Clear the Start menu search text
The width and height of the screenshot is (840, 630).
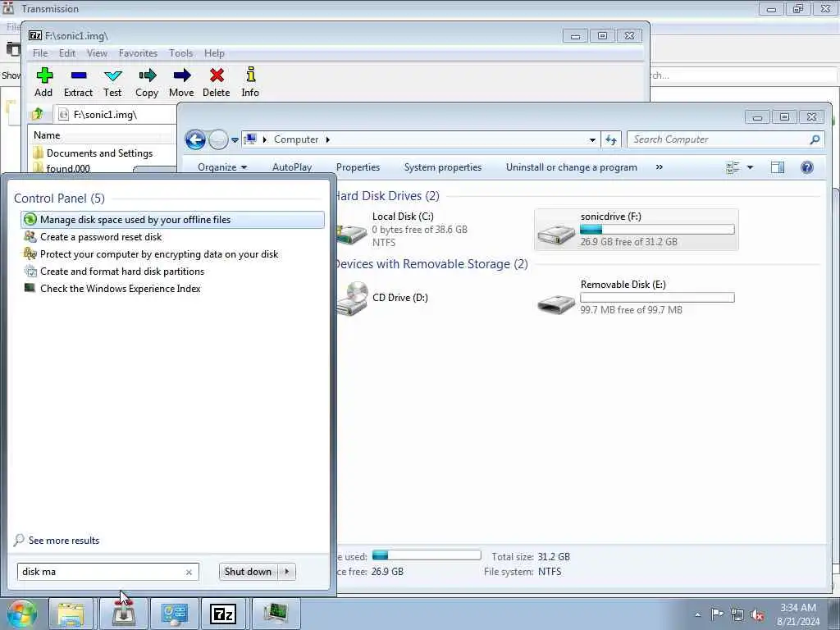189,572
